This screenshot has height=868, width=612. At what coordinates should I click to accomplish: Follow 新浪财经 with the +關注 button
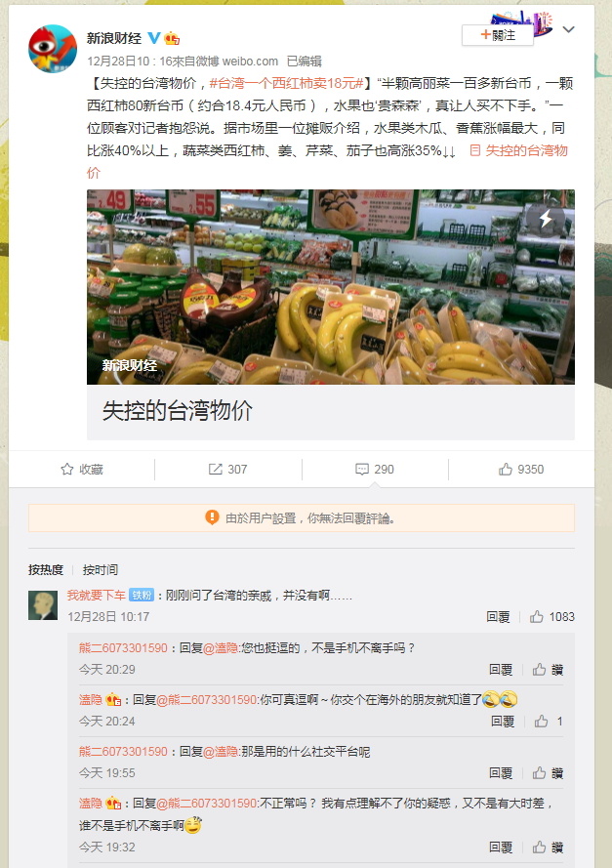[498, 35]
